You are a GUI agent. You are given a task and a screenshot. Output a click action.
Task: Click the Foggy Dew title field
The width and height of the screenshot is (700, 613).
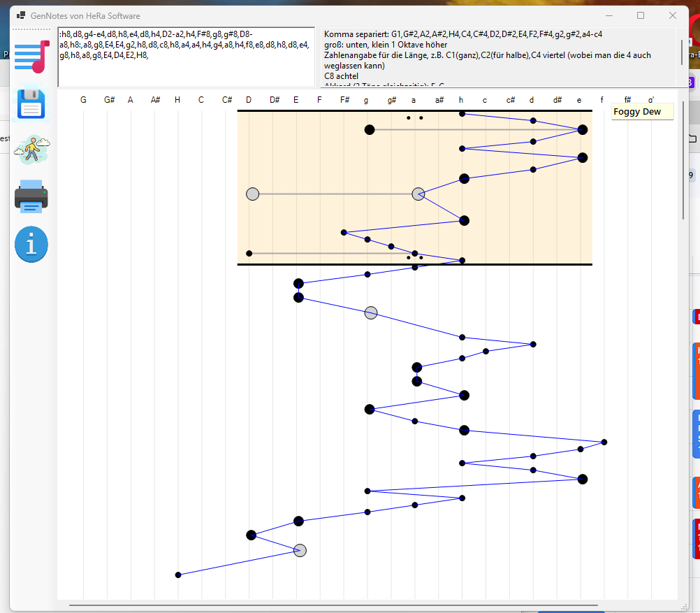(x=642, y=112)
